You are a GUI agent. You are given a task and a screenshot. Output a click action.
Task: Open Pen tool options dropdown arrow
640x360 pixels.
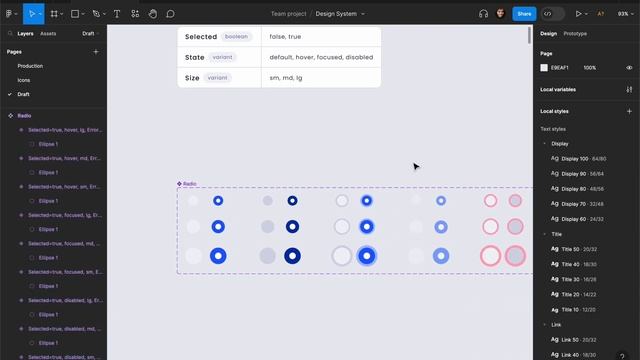[104, 14]
